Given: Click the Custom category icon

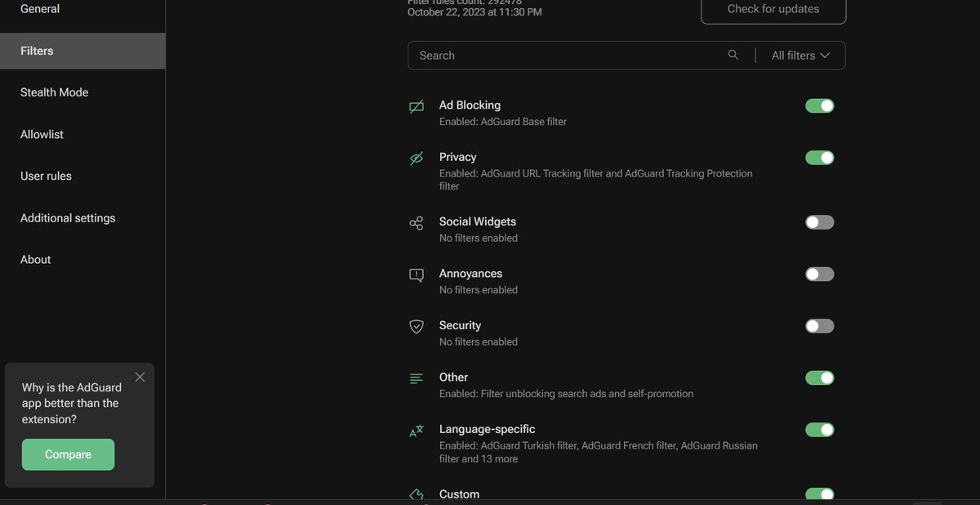Looking at the screenshot, I should coord(416,495).
